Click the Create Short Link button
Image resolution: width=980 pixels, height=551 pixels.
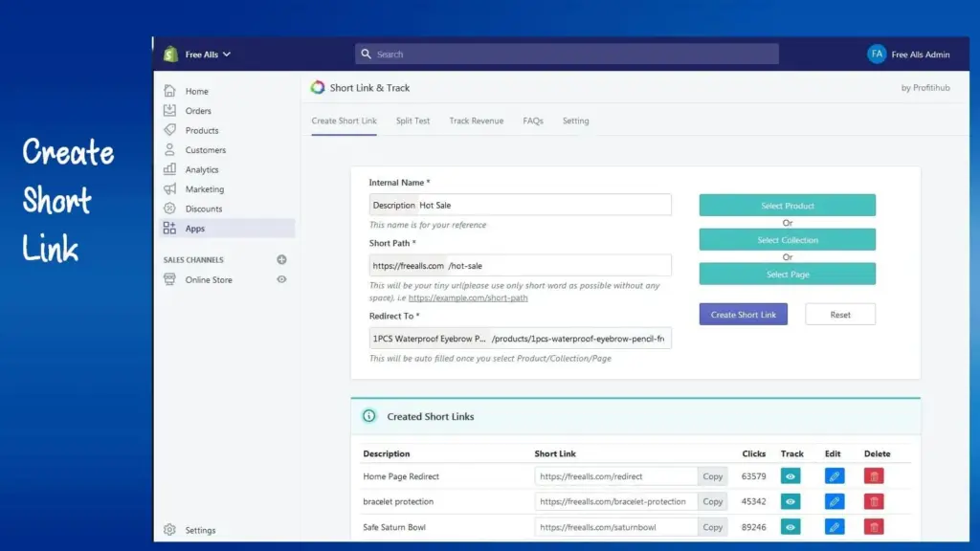(x=743, y=314)
